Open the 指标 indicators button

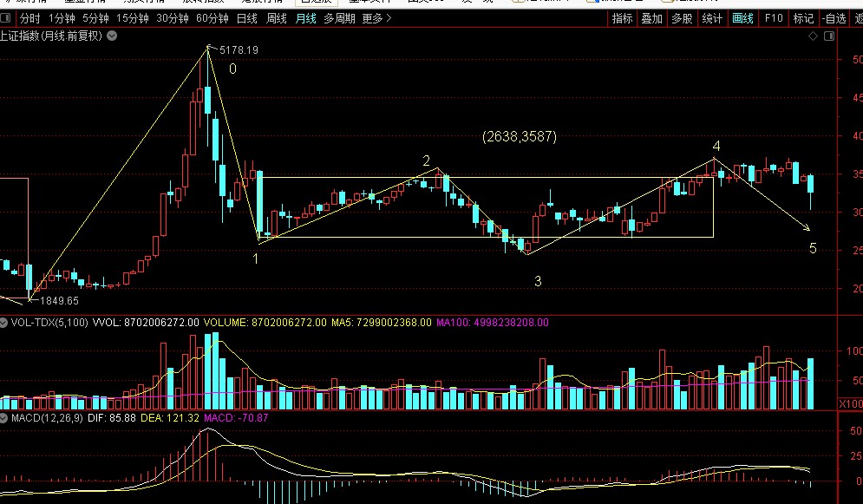coord(623,19)
